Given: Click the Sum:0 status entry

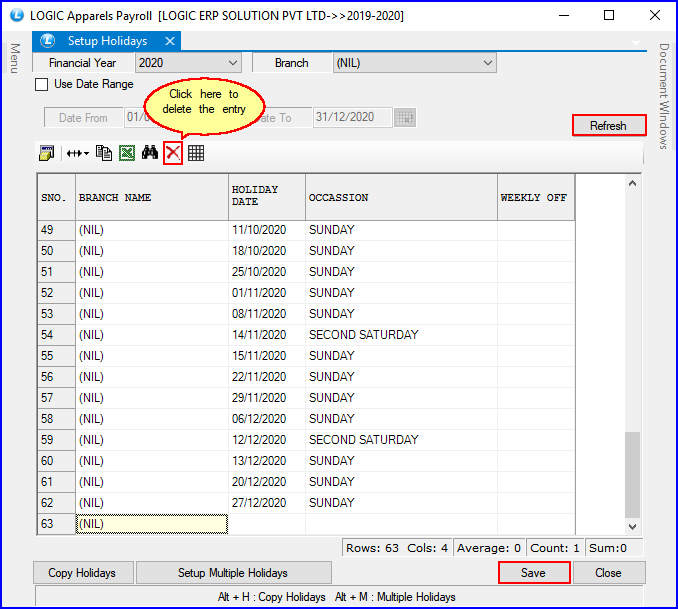Looking at the screenshot, I should click(x=614, y=548).
